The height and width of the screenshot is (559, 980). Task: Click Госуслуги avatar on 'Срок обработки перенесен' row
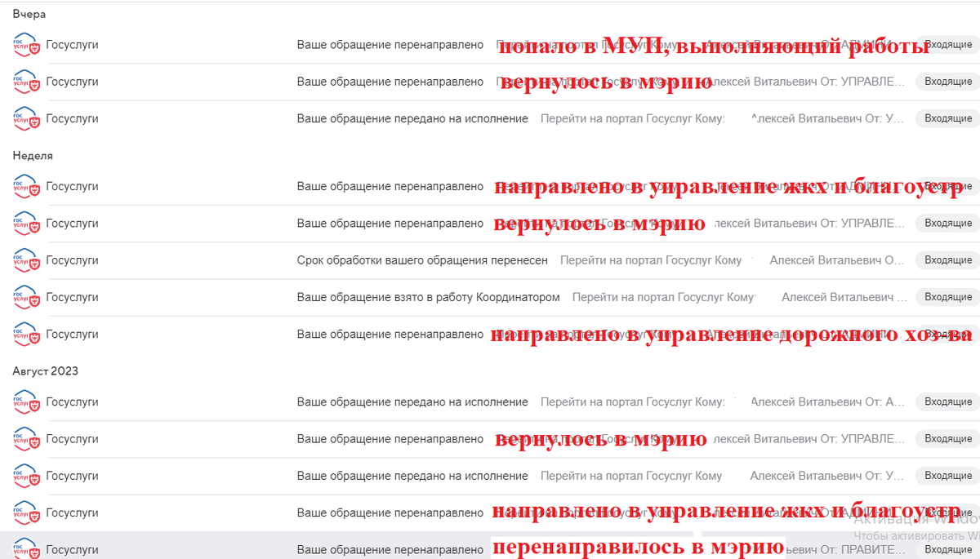26,260
